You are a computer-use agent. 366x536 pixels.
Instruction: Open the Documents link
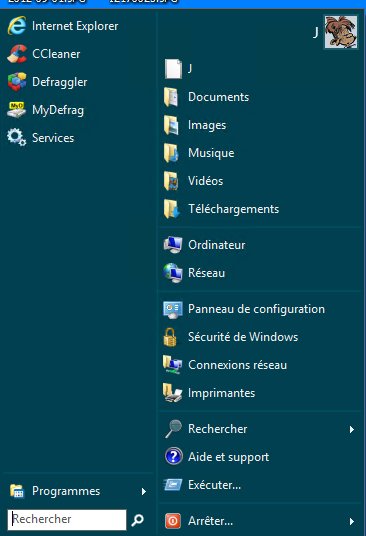[218, 97]
